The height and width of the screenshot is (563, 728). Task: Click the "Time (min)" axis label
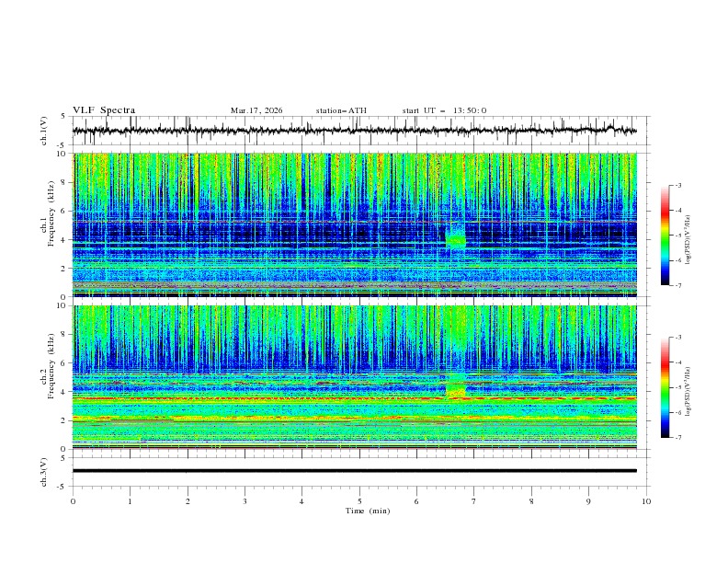pyautogui.click(x=368, y=511)
